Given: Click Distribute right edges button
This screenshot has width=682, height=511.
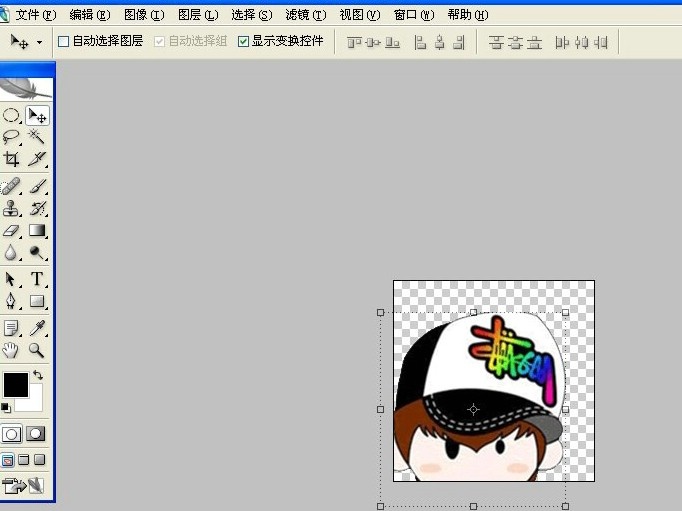Looking at the screenshot, I should click(601, 43).
